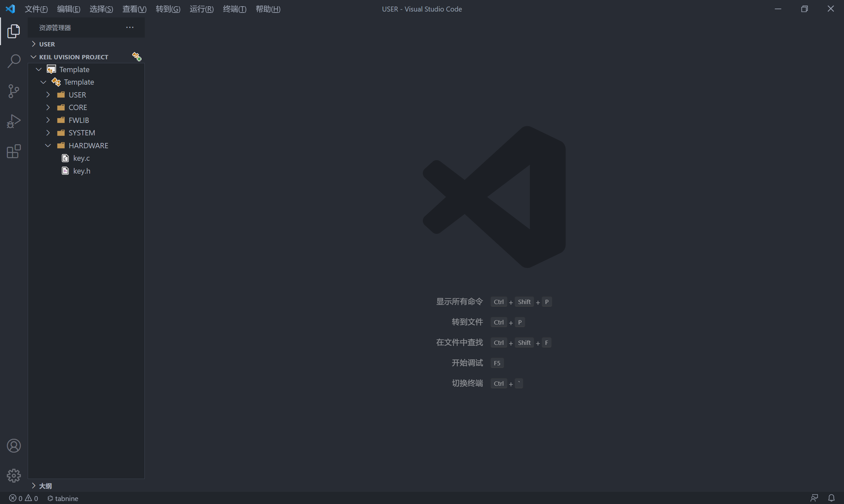844x504 pixels.
Task: Collapse the HARDWARE folder
Action: click(88, 145)
